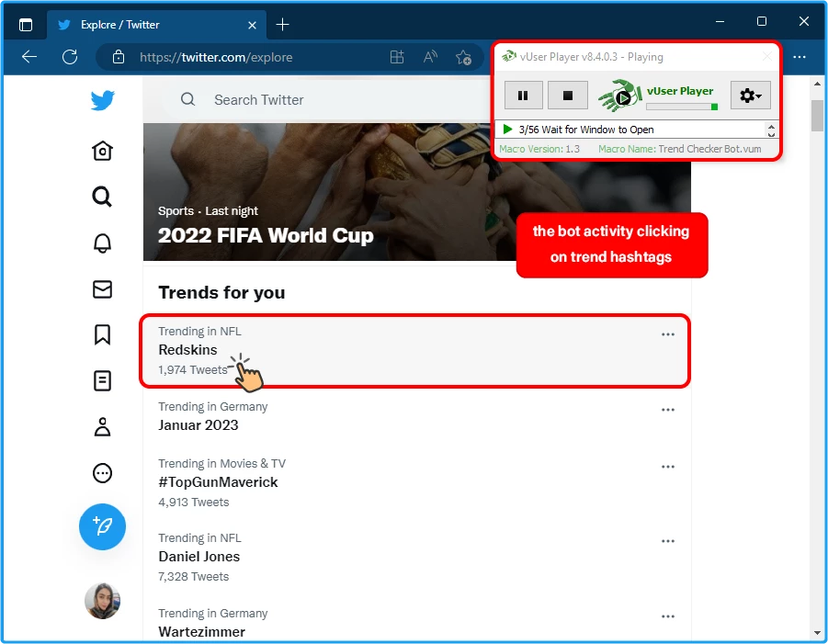Open Messages envelope icon
The height and width of the screenshot is (644, 828).
tap(102, 289)
